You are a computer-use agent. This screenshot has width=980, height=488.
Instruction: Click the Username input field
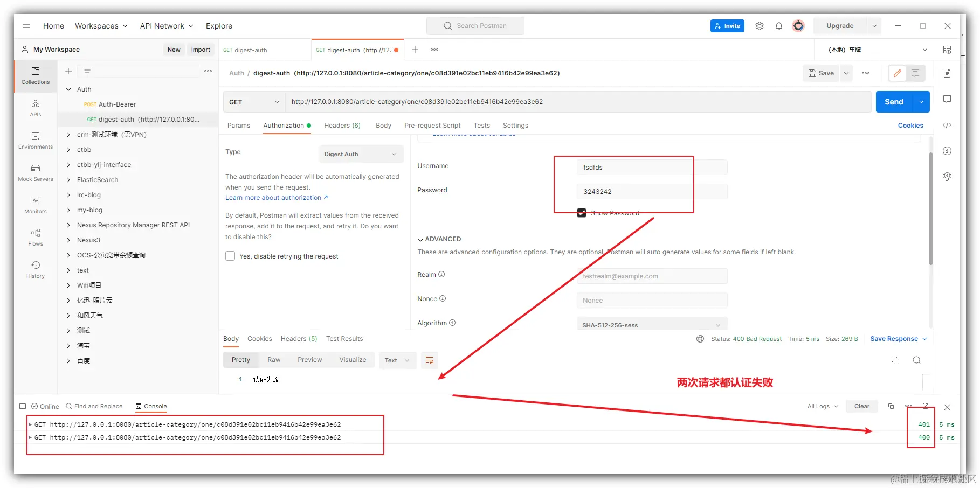(652, 168)
